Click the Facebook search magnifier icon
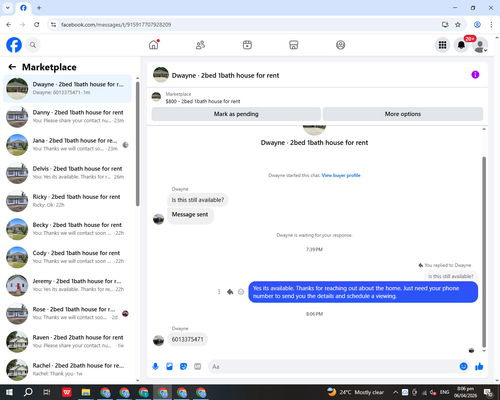 (x=33, y=45)
